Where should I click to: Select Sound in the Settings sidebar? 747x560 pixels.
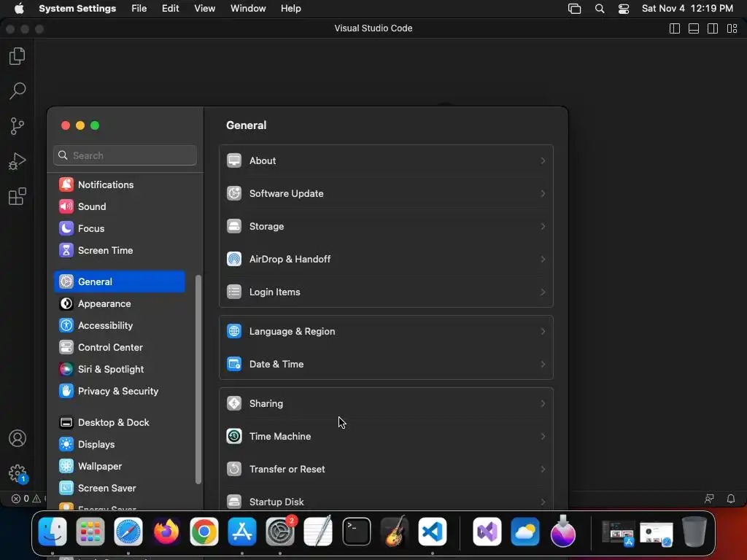click(x=119, y=206)
